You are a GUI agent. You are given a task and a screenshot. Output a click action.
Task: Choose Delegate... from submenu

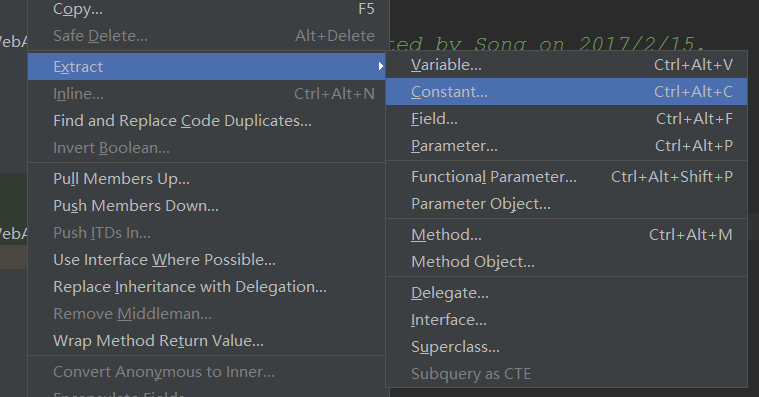[x=566, y=293]
